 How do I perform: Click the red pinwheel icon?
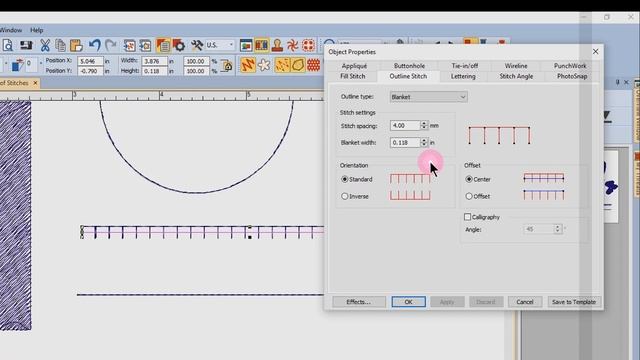293,45
